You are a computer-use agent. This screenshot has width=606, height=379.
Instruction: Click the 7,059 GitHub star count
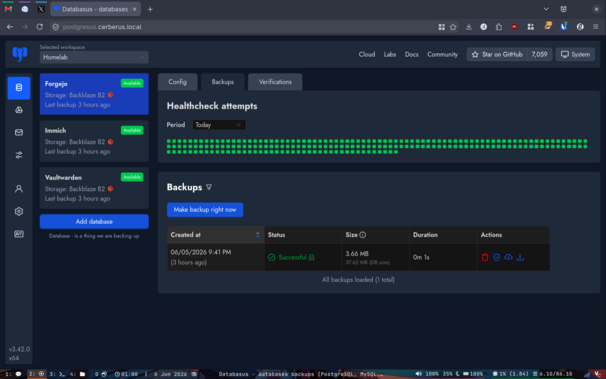[539, 54]
